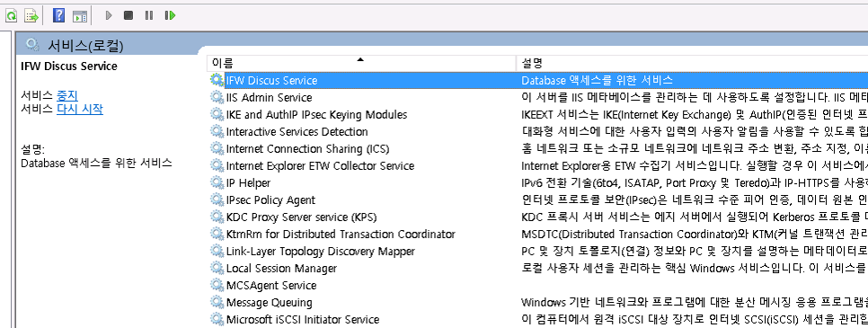Click the gear icon of Internet Connection Sharing (ICS)
This screenshot has width=868, height=328.
pos(217,148)
